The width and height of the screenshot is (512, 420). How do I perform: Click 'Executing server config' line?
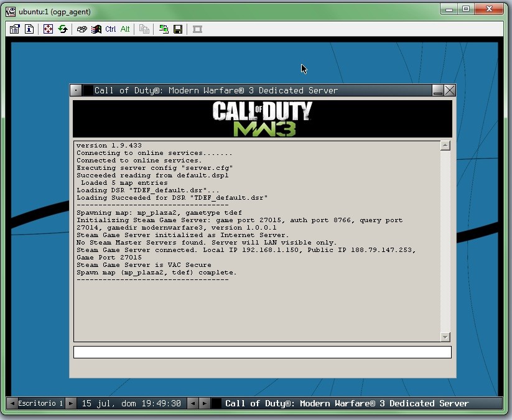155,168
